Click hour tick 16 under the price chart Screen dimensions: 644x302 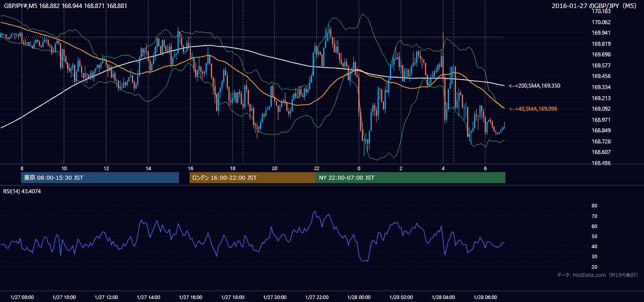pyautogui.click(x=190, y=168)
